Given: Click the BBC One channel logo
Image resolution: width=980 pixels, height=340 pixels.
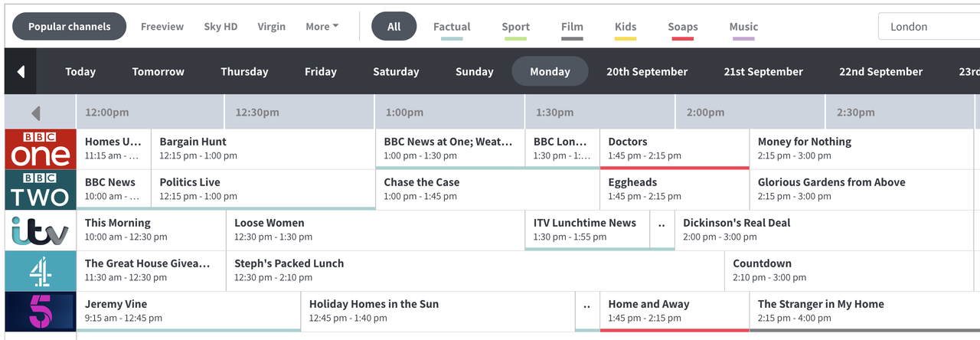Looking at the screenshot, I should click(x=41, y=149).
